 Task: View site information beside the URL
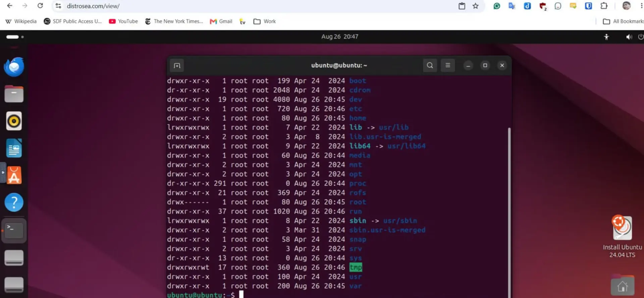point(58,6)
